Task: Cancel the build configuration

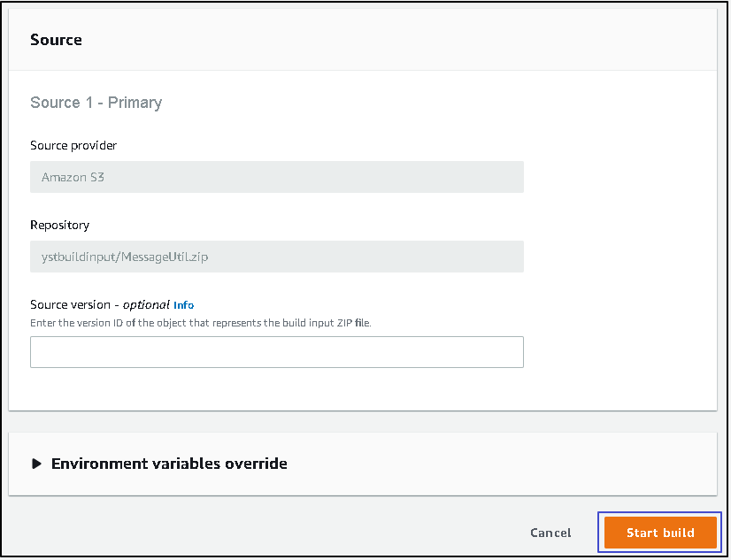Action: [x=550, y=533]
